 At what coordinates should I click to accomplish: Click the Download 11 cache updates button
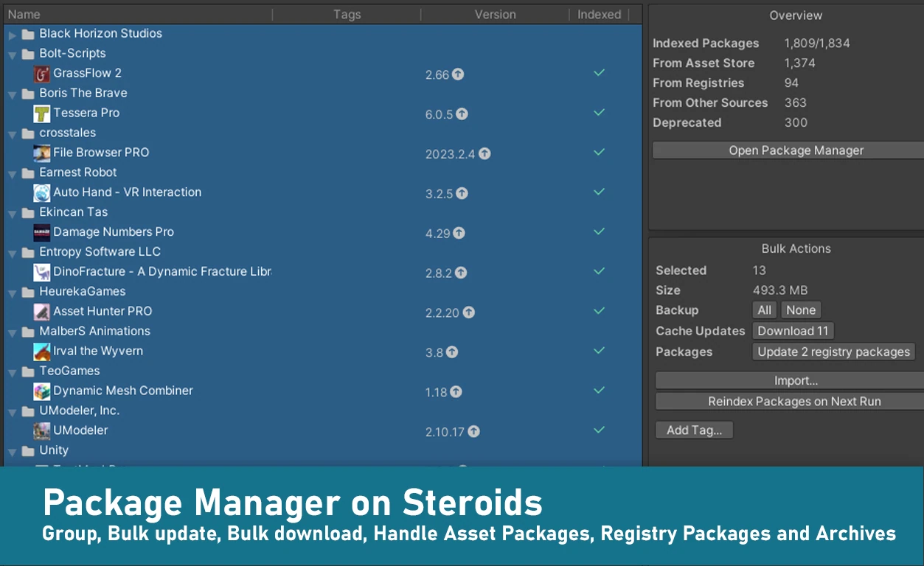coord(793,331)
